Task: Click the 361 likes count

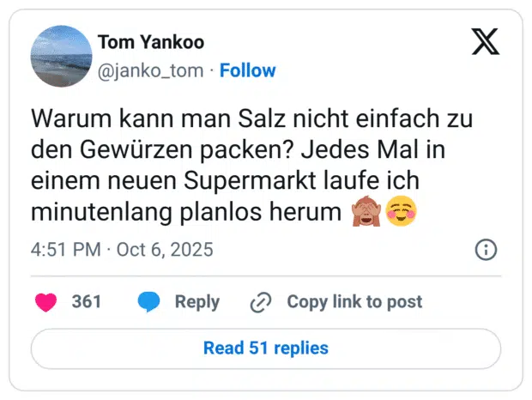Action: [86, 301]
